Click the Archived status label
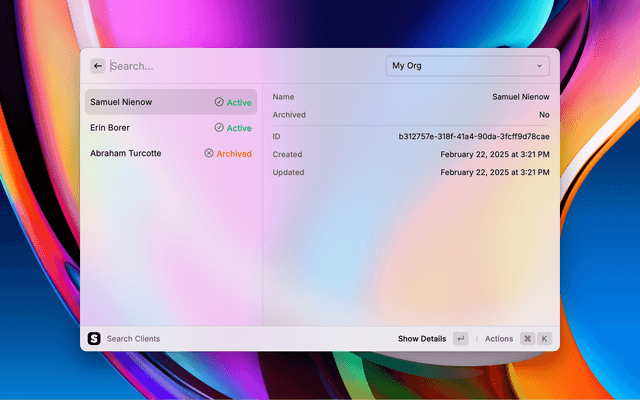This screenshot has width=640, height=400. [x=234, y=154]
